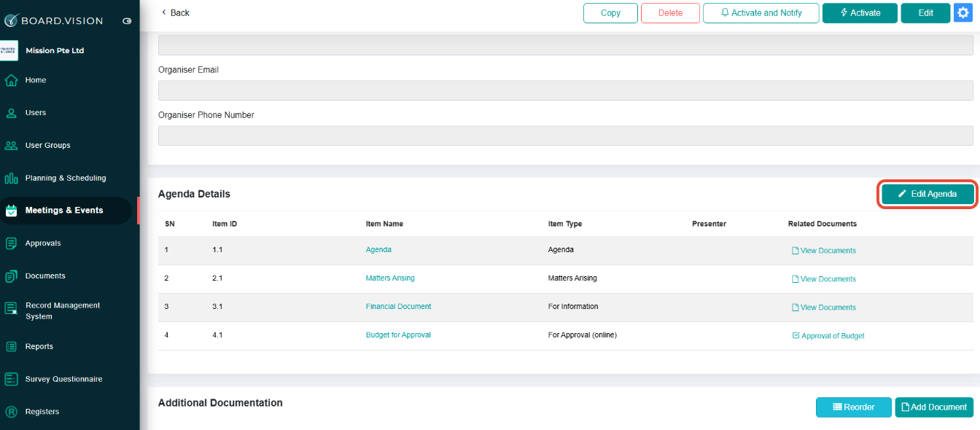Image resolution: width=980 pixels, height=430 pixels.
Task: Go Back to previous page
Action: coord(175,13)
